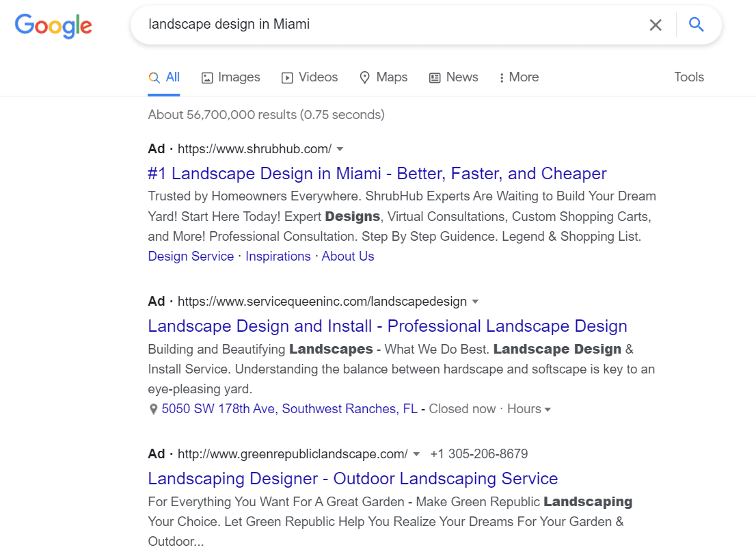This screenshot has height=552, width=756.
Task: Open the Tools menu
Action: tap(688, 77)
